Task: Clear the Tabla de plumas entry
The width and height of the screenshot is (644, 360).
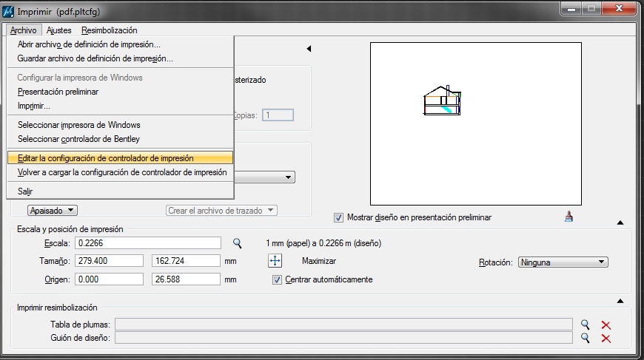Action: pyautogui.click(x=606, y=325)
